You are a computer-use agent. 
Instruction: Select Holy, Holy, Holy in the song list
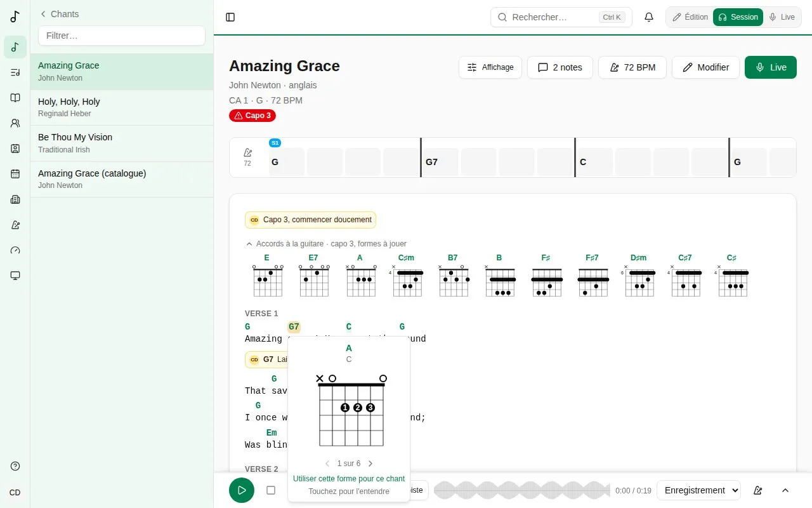(x=122, y=107)
